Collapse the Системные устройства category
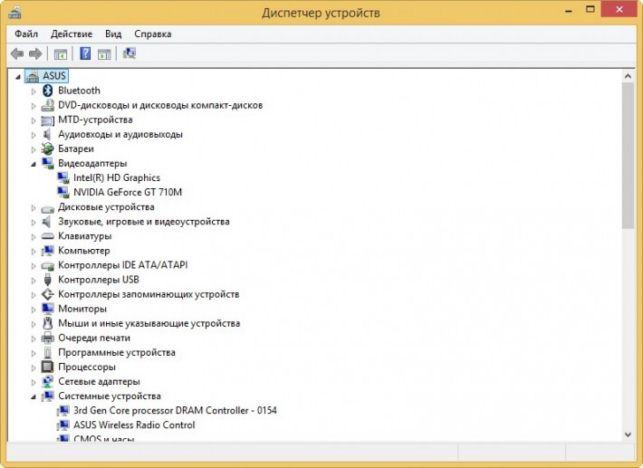The image size is (643, 468). tap(34, 397)
